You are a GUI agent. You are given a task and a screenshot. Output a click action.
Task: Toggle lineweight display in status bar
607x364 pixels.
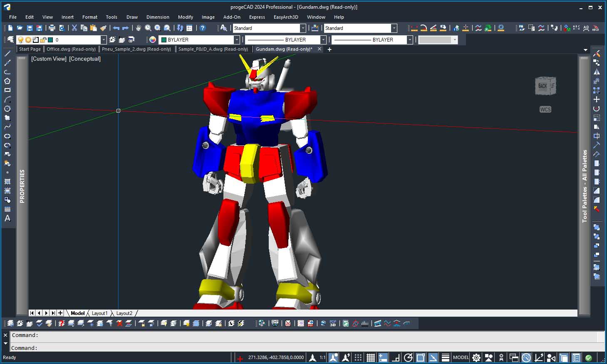pyautogui.click(x=445, y=357)
